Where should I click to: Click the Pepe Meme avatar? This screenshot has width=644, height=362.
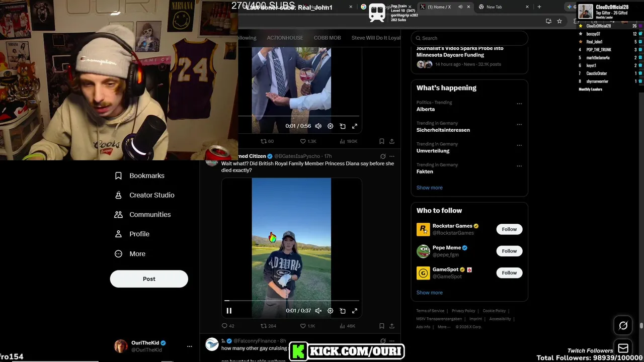pos(423,251)
